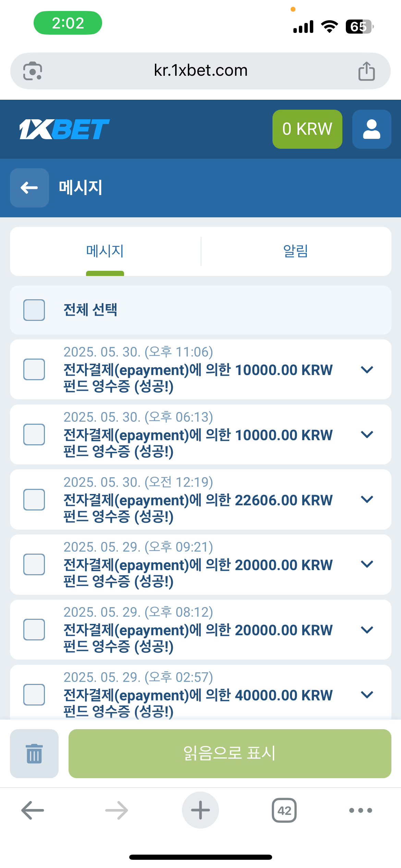
Task: Tap the share icon in the address bar
Action: point(366,71)
